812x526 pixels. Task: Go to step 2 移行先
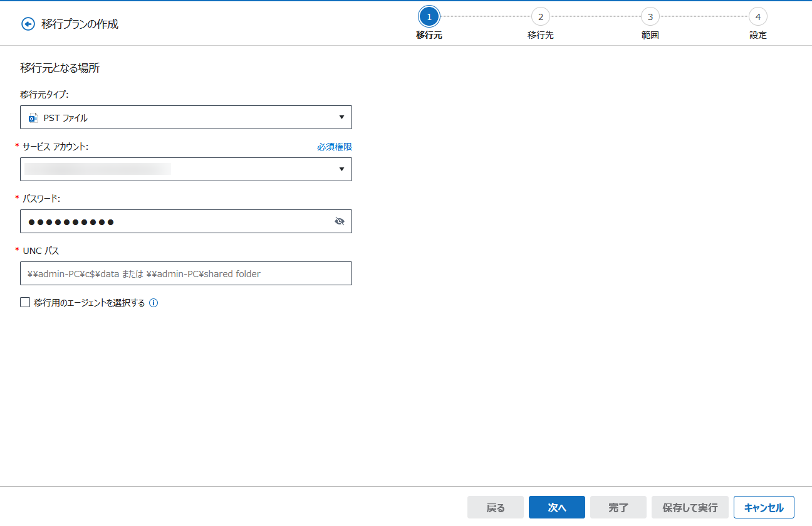point(540,16)
